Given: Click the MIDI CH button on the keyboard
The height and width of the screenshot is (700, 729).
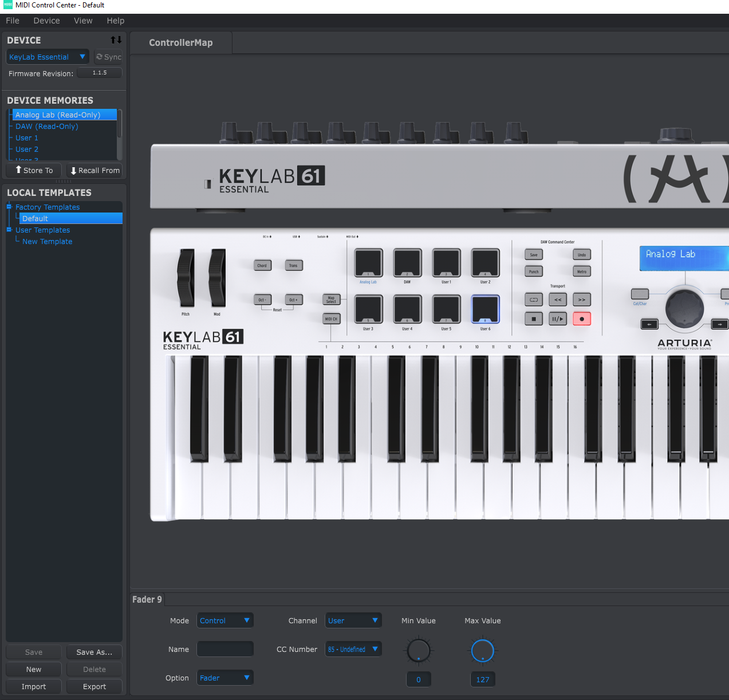Looking at the screenshot, I should pyautogui.click(x=332, y=318).
